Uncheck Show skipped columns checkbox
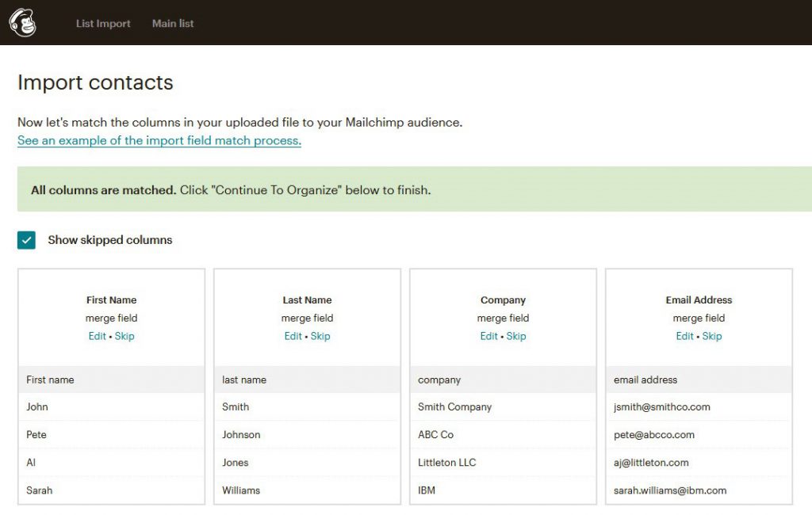Image resolution: width=812 pixels, height=515 pixels. pos(26,240)
